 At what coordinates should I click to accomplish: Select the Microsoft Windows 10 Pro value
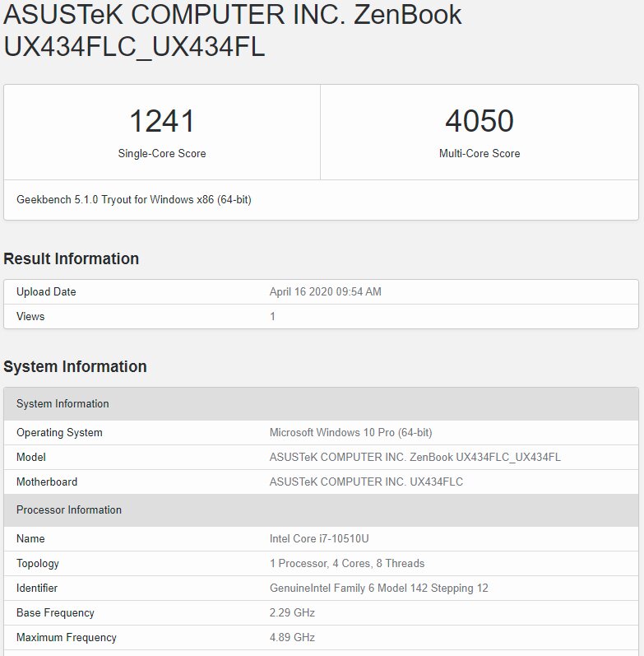351,433
